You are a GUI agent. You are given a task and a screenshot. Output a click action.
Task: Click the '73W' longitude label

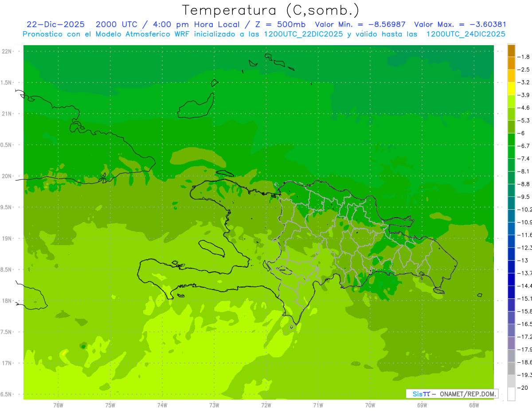pos(214,405)
